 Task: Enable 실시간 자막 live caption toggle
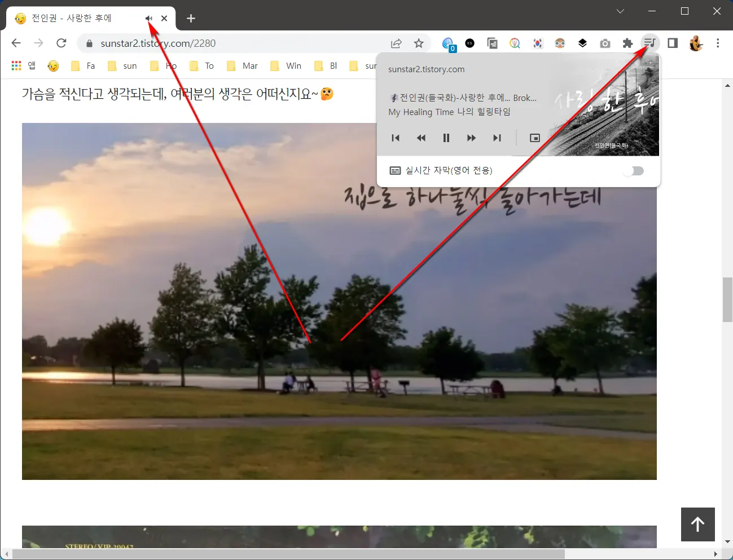pos(634,170)
